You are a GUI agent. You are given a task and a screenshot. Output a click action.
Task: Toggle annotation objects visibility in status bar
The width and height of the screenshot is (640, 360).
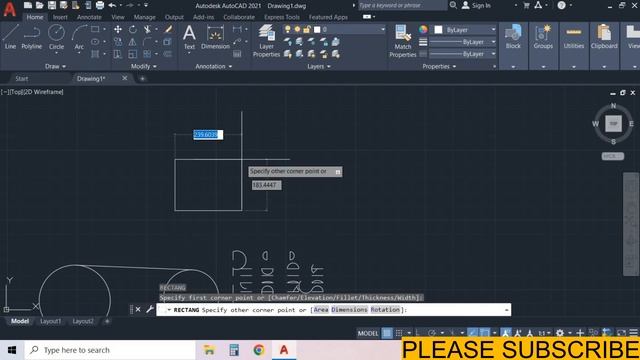[506, 333]
